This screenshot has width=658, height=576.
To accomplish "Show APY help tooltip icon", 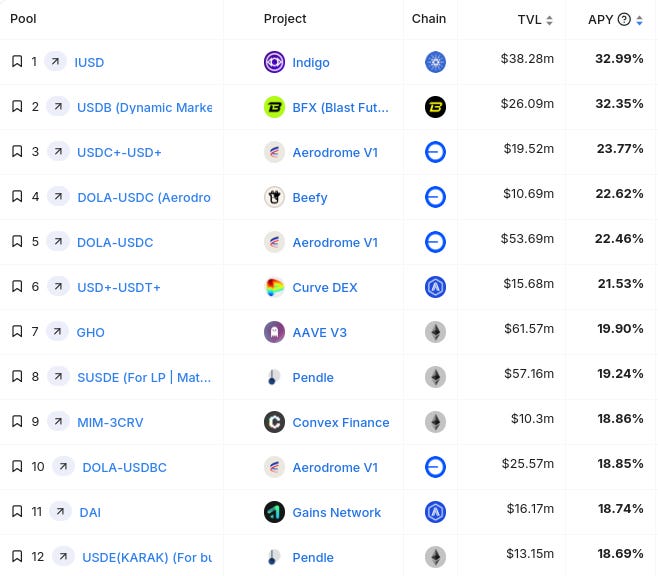I will pos(624,19).
